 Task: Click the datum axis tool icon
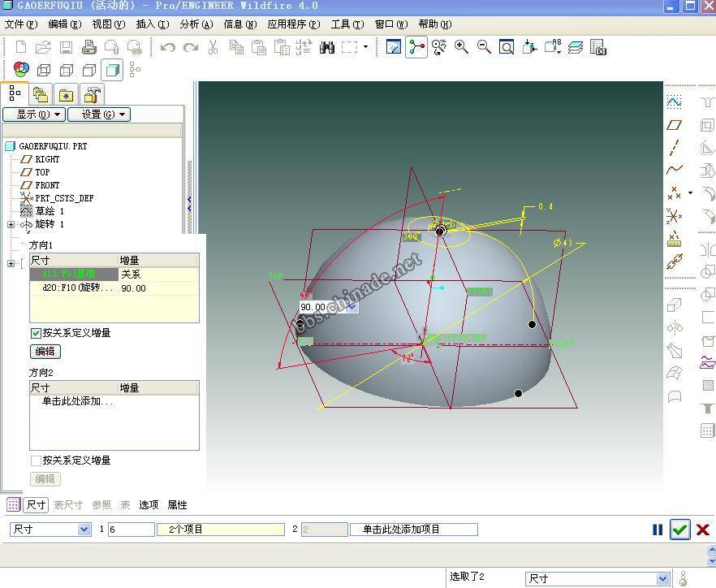click(x=674, y=147)
